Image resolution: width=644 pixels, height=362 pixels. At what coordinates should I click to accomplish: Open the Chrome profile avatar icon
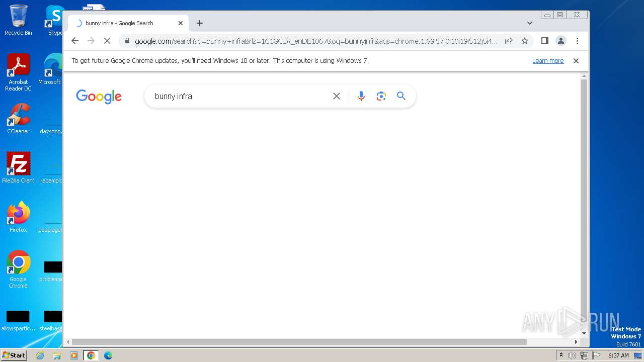tap(561, 41)
